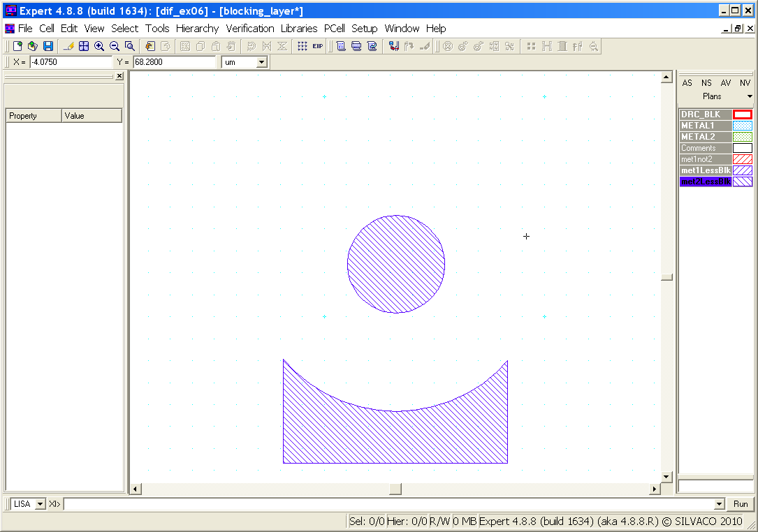Open the PCell menu
Image resolution: width=758 pixels, height=532 pixels.
334,29
